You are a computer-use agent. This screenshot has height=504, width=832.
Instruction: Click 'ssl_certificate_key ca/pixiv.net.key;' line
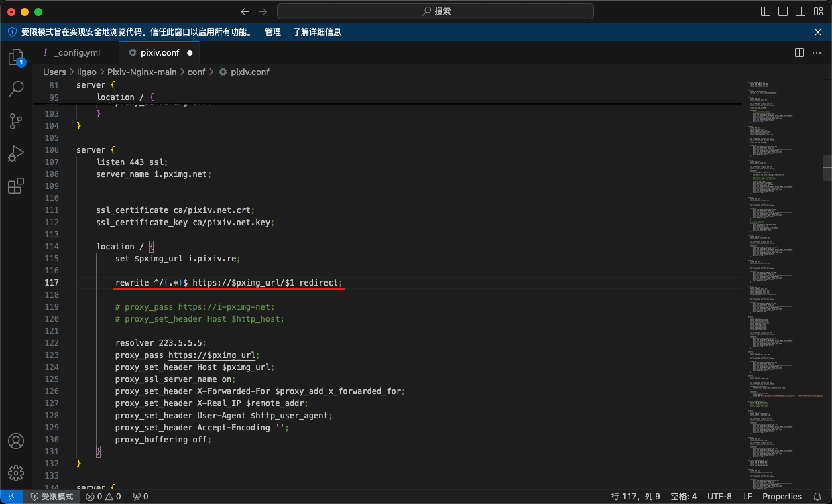(x=185, y=223)
